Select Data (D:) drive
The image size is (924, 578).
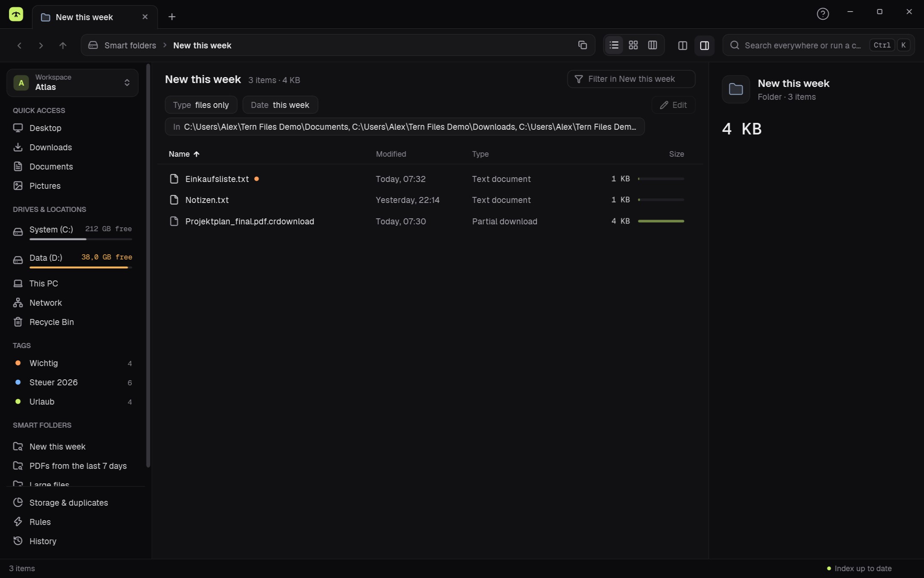[x=72, y=260]
